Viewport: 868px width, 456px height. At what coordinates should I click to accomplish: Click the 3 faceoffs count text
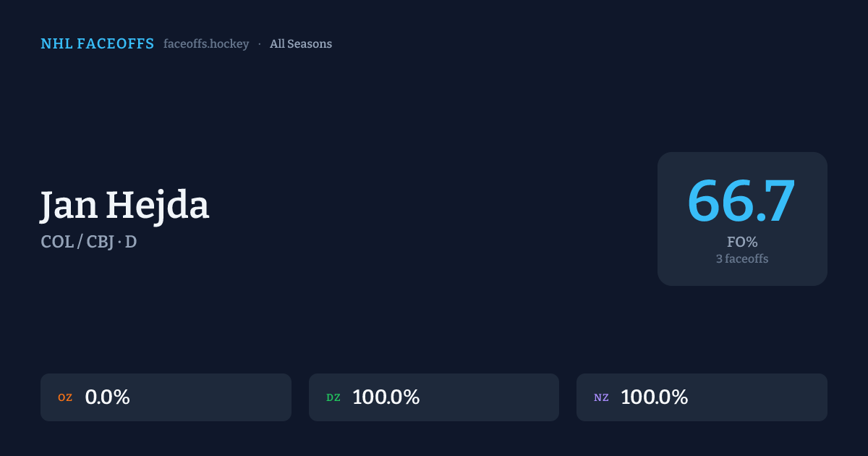click(x=742, y=258)
